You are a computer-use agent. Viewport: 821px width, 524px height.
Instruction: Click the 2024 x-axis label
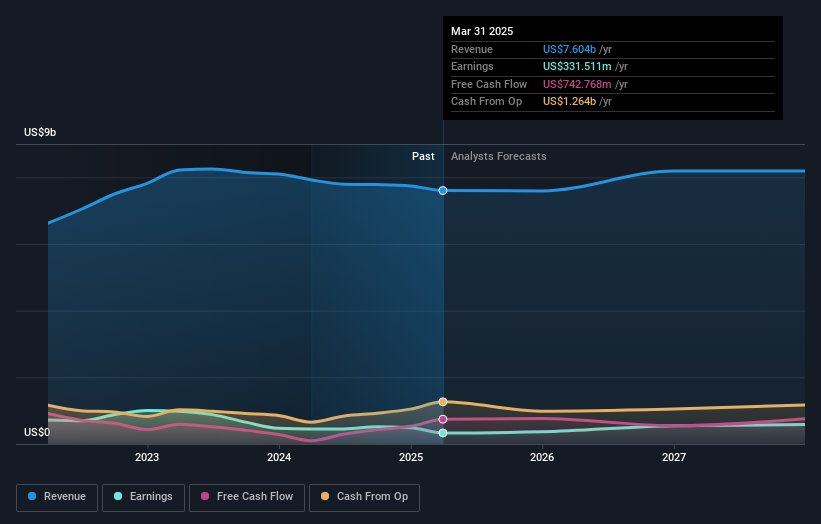pos(279,458)
